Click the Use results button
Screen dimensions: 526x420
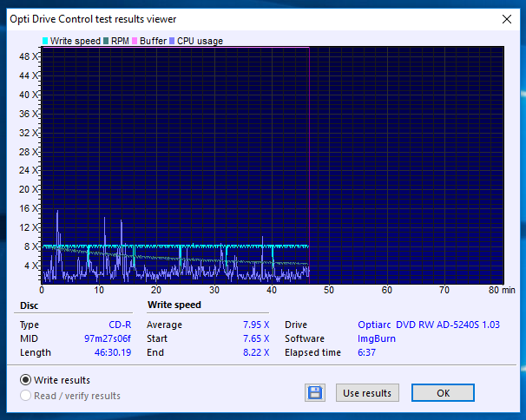tap(367, 393)
